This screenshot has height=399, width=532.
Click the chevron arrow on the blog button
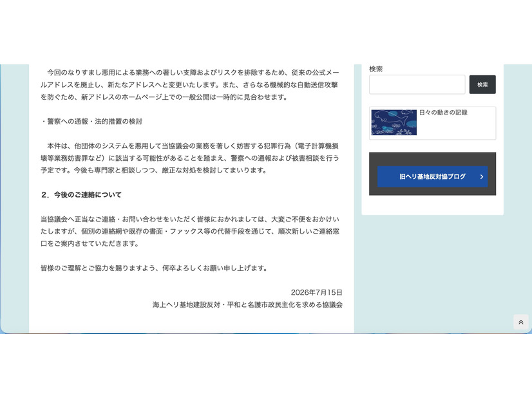point(482,176)
